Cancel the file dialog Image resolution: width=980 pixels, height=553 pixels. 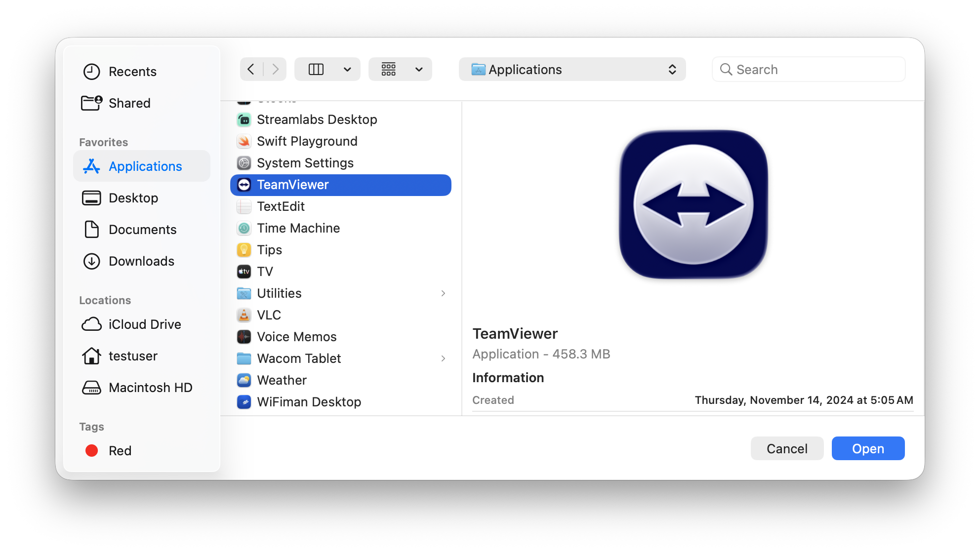(787, 448)
